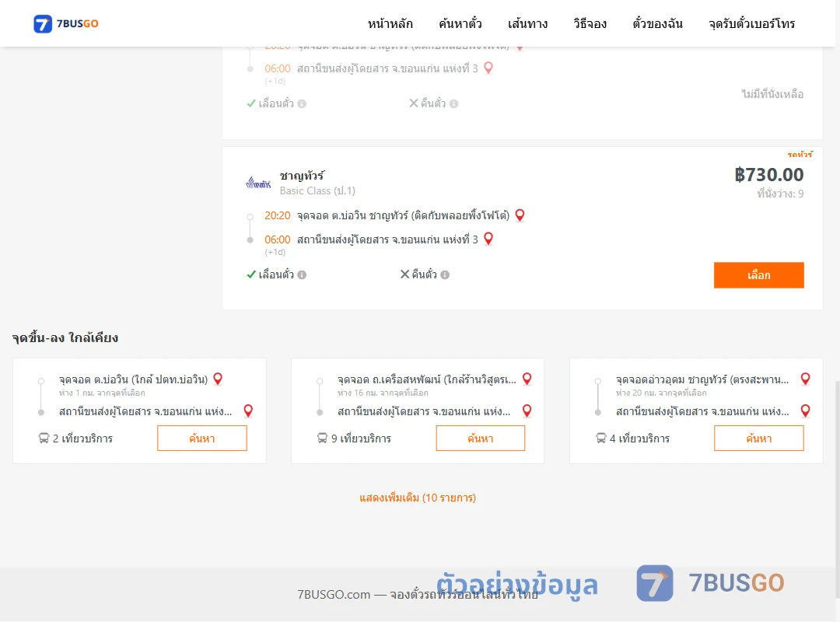Screen dimensions: 840x622
Task: Open map pin for 20:20 departure in ฿730.00 trip
Action: (520, 215)
